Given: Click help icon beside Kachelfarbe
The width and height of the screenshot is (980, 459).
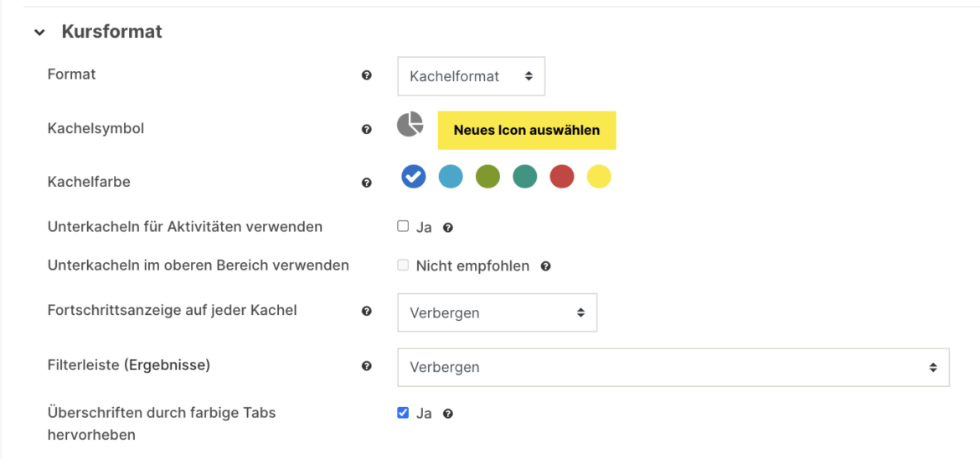Looking at the screenshot, I should [x=366, y=183].
